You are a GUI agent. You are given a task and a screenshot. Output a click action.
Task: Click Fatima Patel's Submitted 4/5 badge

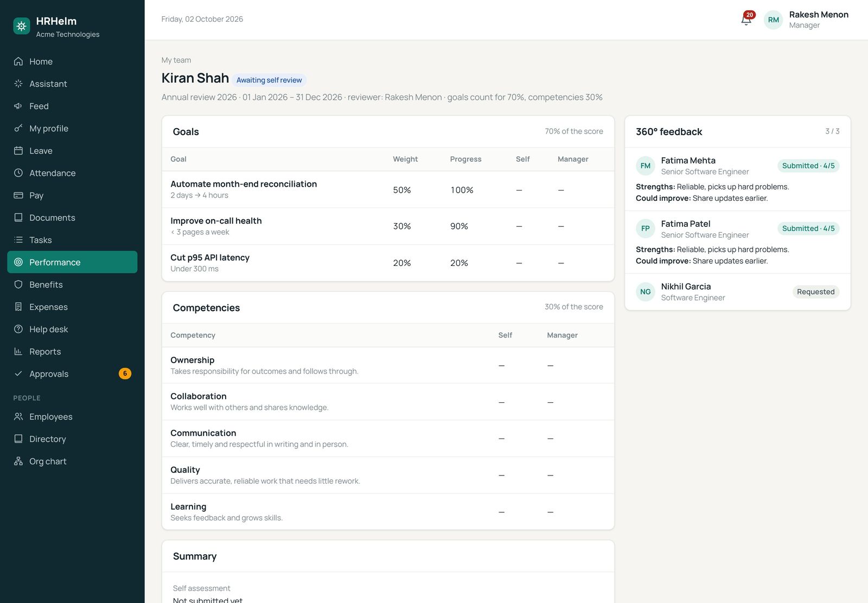tap(808, 228)
